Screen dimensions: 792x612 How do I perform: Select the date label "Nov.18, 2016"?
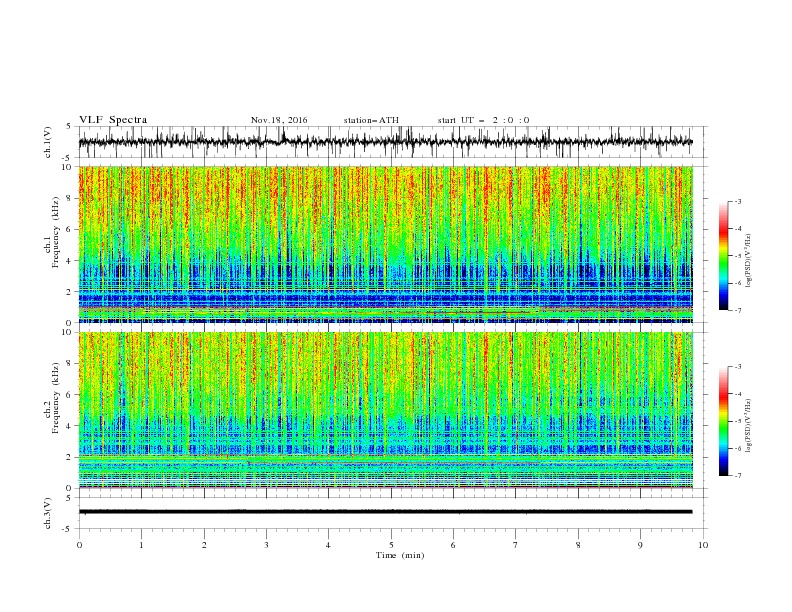(x=279, y=120)
